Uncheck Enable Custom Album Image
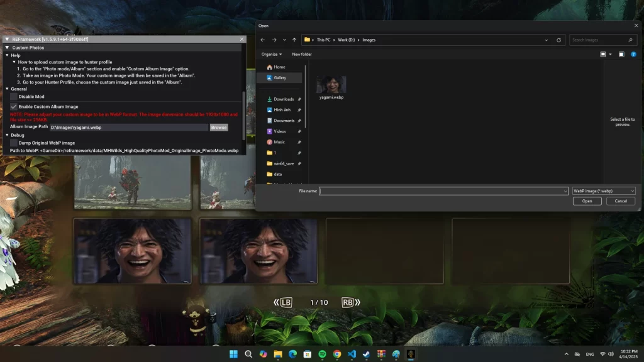 click(14, 107)
